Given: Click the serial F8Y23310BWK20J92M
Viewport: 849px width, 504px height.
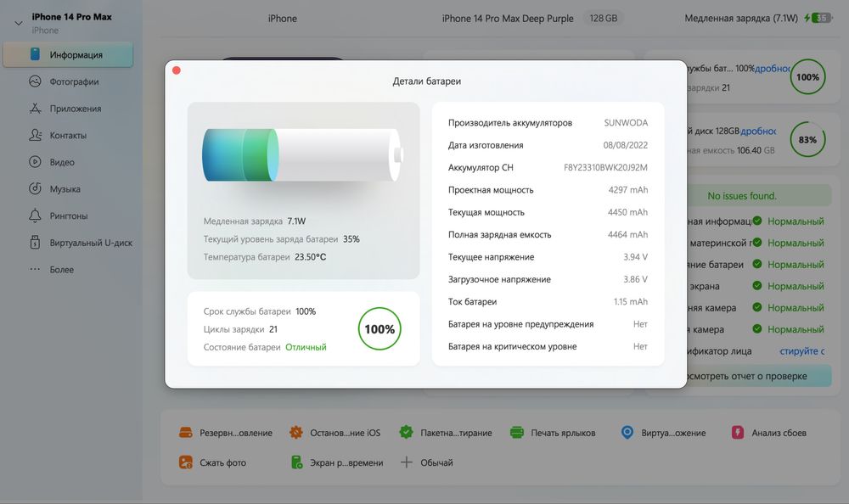Looking at the screenshot, I should [x=605, y=167].
